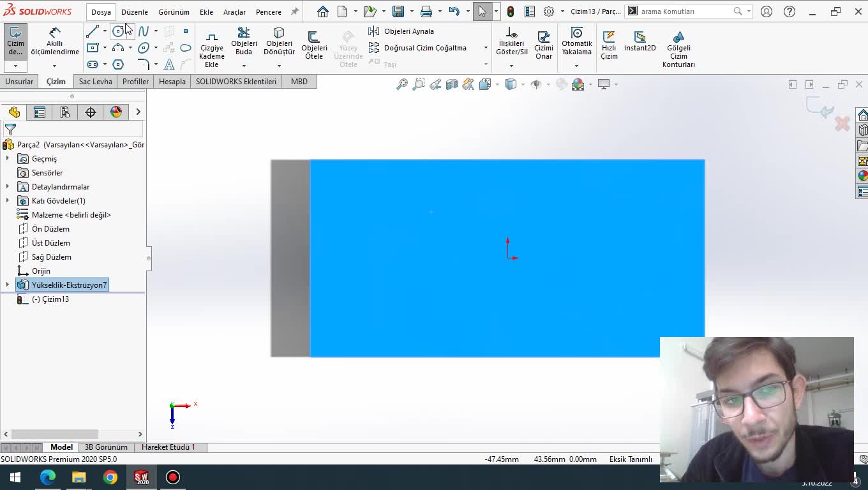This screenshot has height=490, width=868.
Task: Click Objeleri Buda trim tool
Action: click(244, 41)
